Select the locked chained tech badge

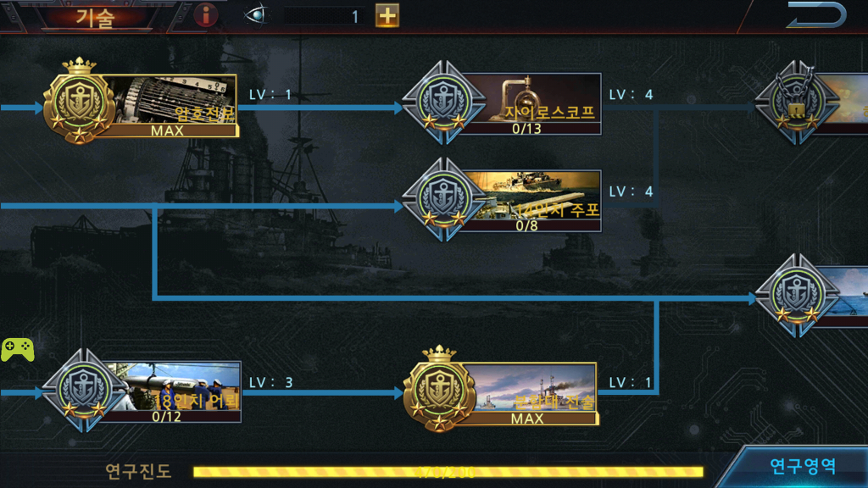click(x=797, y=103)
